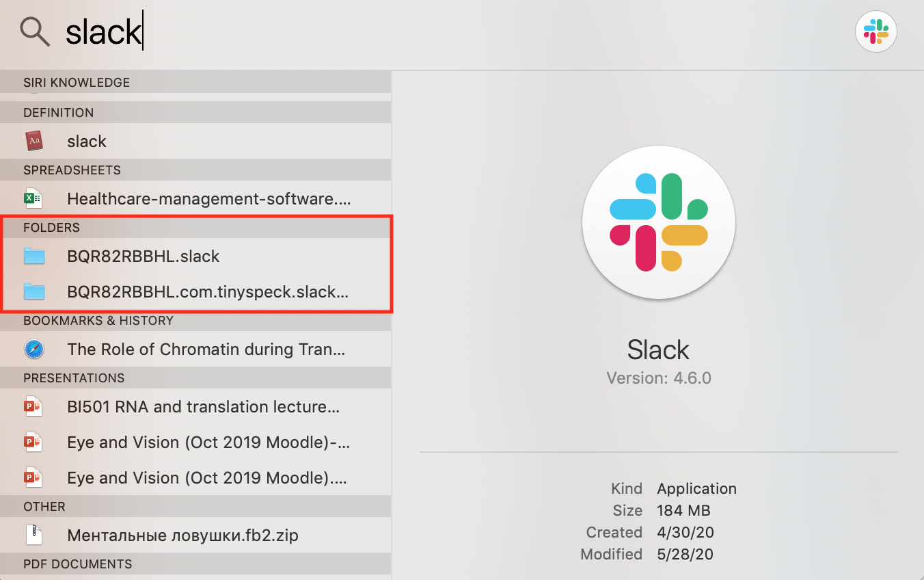Select the BQR82RBBHL.slack folder result

195,256
